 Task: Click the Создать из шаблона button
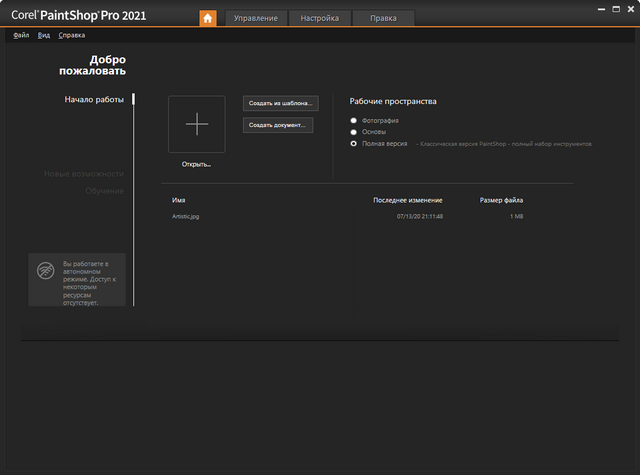click(x=280, y=103)
